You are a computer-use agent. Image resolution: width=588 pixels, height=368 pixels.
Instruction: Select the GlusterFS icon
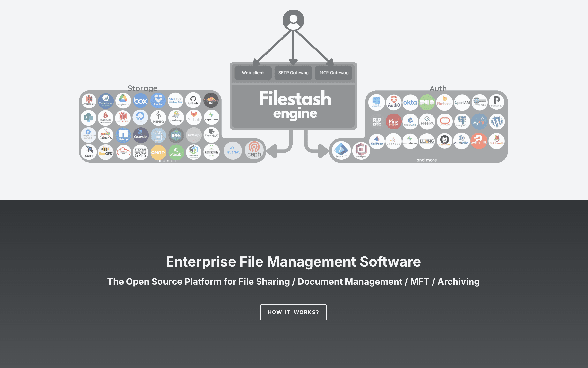pos(106,135)
